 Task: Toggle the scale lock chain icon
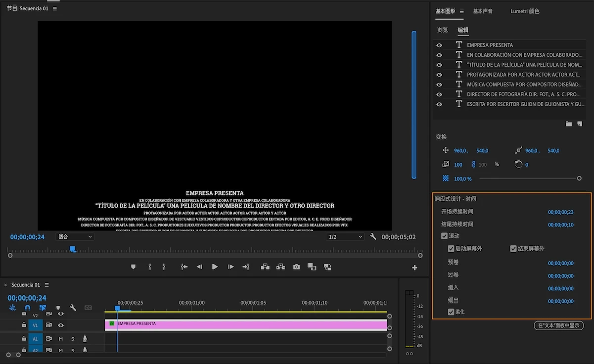pyautogui.click(x=473, y=164)
